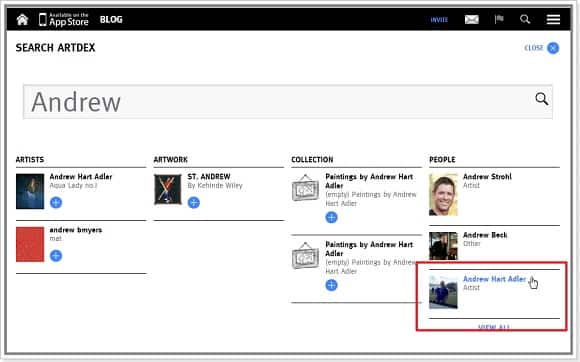Open the hamburger menu
The width and height of the screenshot is (580, 362).
553,19
